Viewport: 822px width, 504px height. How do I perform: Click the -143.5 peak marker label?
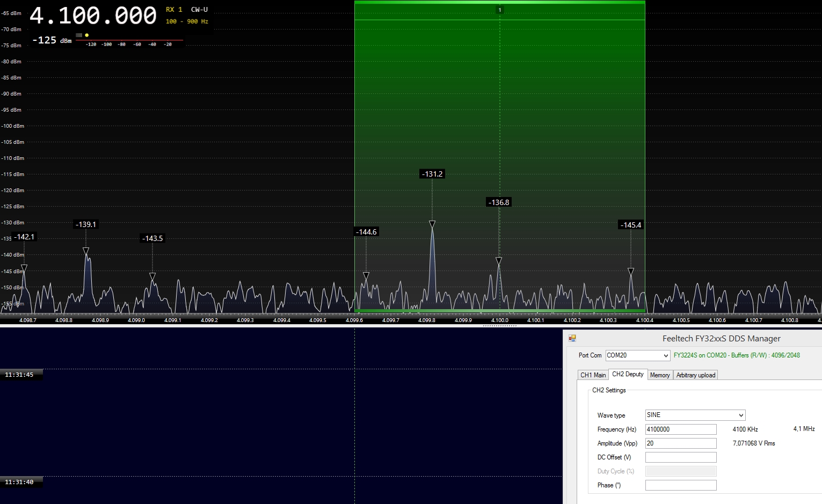pyautogui.click(x=152, y=238)
